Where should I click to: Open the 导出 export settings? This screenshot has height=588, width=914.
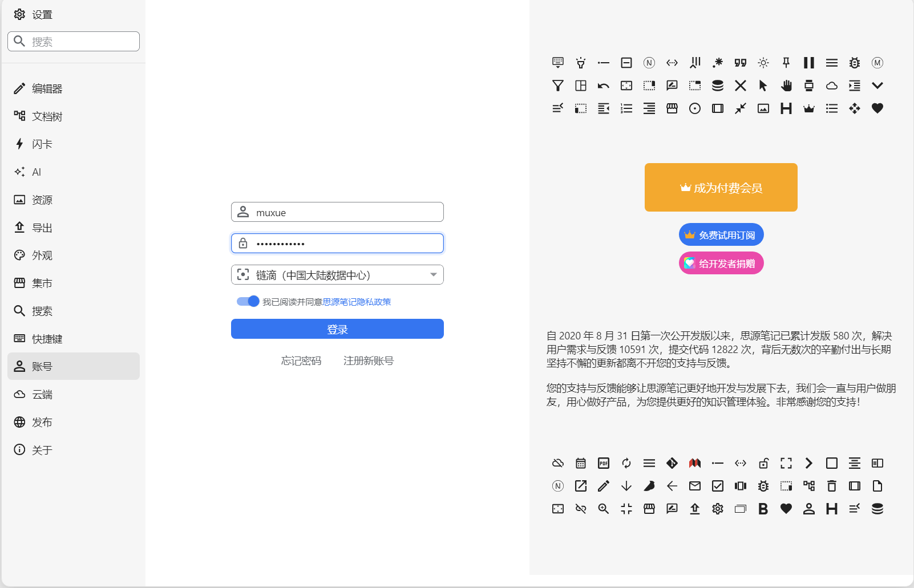point(74,228)
